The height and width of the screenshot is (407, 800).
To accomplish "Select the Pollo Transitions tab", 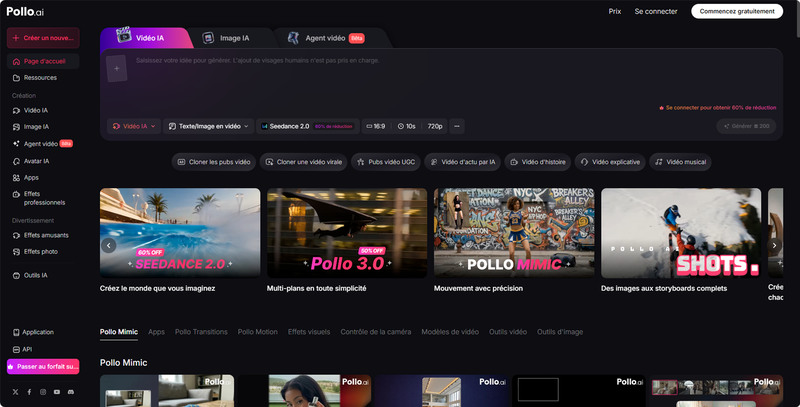I will click(x=201, y=332).
